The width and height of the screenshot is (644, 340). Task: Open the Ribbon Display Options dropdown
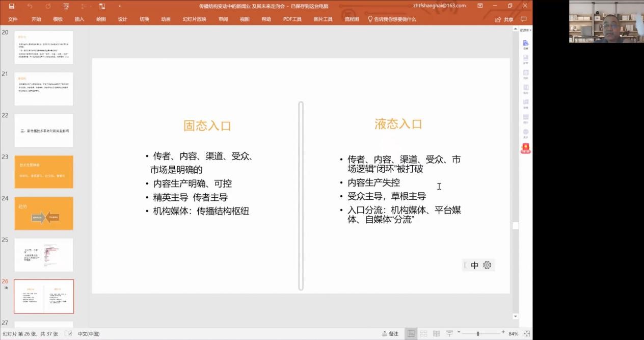point(480,6)
